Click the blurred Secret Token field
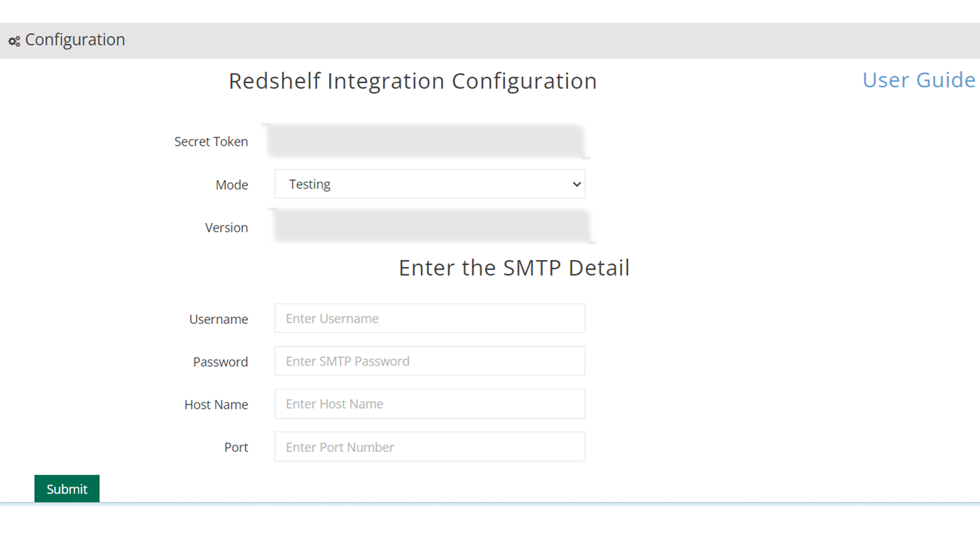Viewport: 980px width, 551px height. pyautogui.click(x=426, y=141)
